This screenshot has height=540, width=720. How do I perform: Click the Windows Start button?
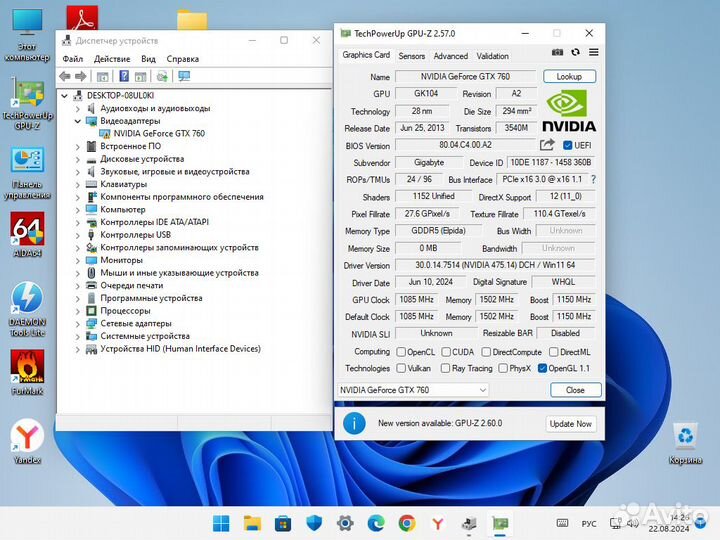coord(221,523)
